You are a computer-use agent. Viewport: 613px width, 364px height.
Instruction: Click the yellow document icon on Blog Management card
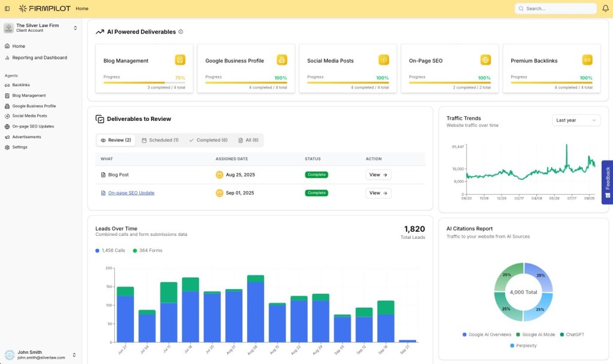(180, 60)
